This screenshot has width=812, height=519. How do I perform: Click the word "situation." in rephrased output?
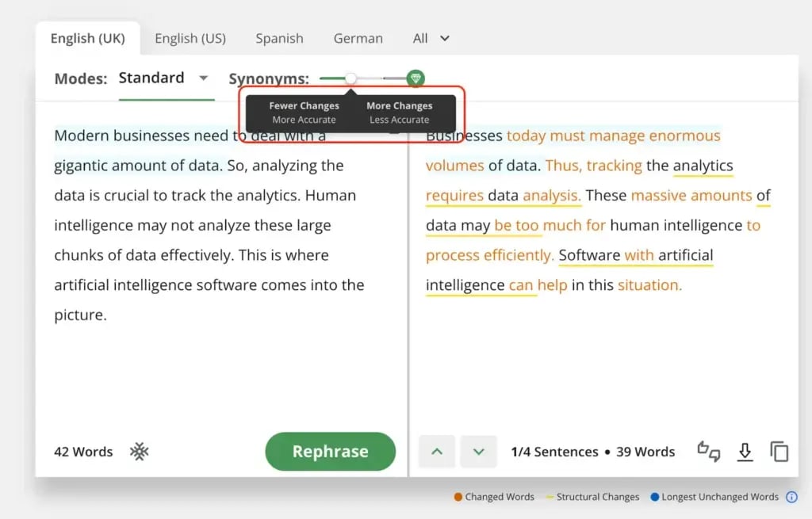[649, 285]
